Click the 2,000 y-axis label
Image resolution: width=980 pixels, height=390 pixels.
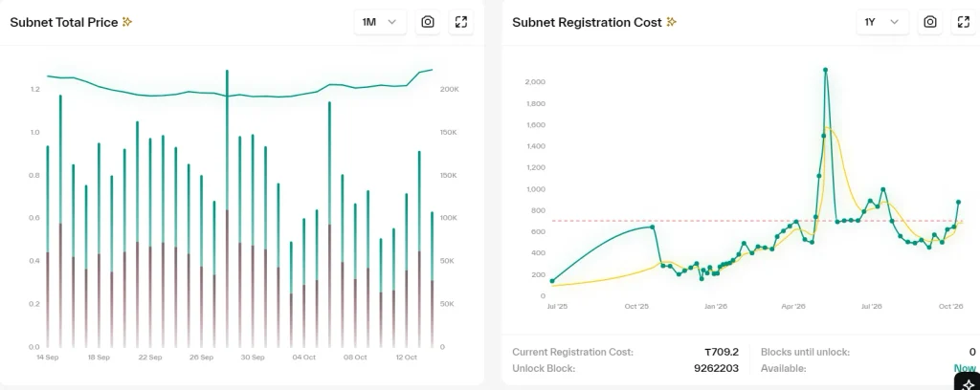[535, 82]
